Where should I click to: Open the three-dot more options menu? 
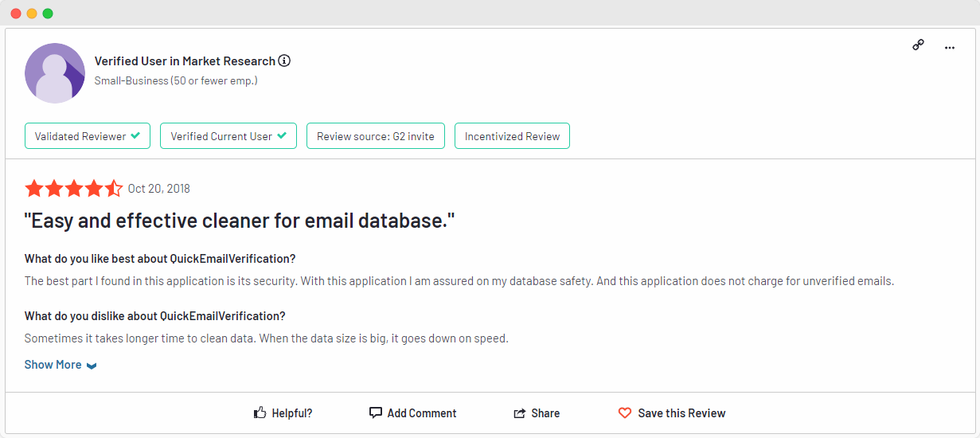950,48
